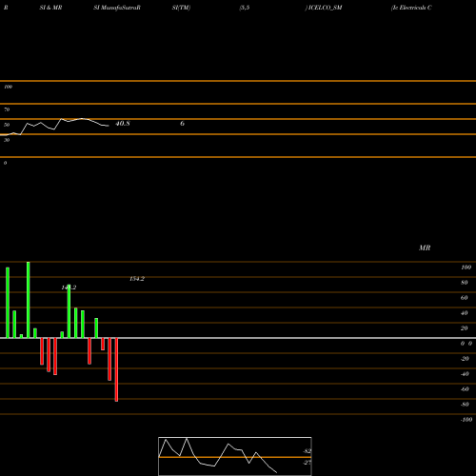
Task: Click the RSI value 40.8 label
Action: (123, 124)
